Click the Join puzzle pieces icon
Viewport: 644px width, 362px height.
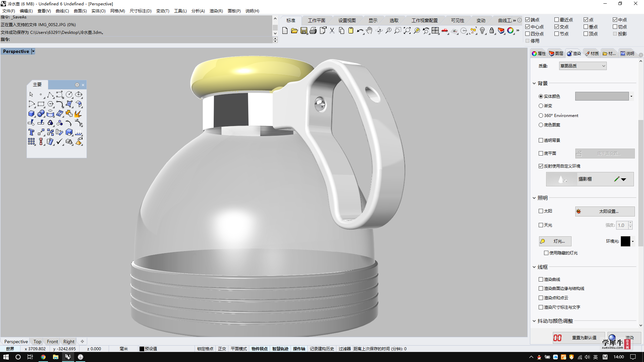[x=69, y=114]
